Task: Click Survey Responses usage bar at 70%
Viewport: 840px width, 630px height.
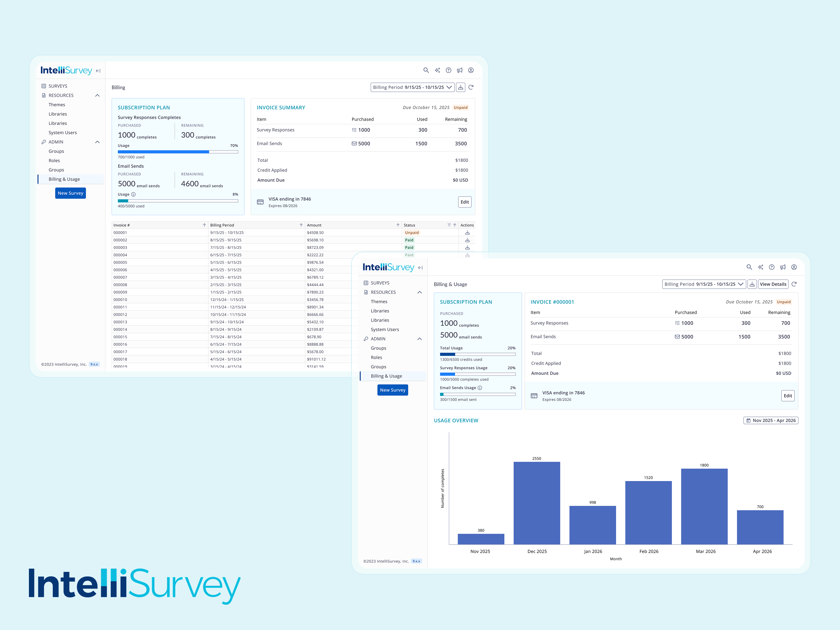Action: click(178, 152)
